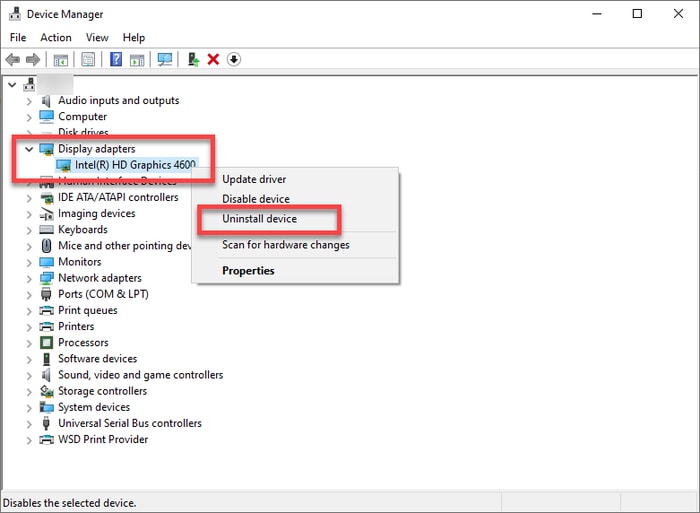700x513 pixels.
Task: Click the blue Help toolbar icon
Action: coord(116,60)
